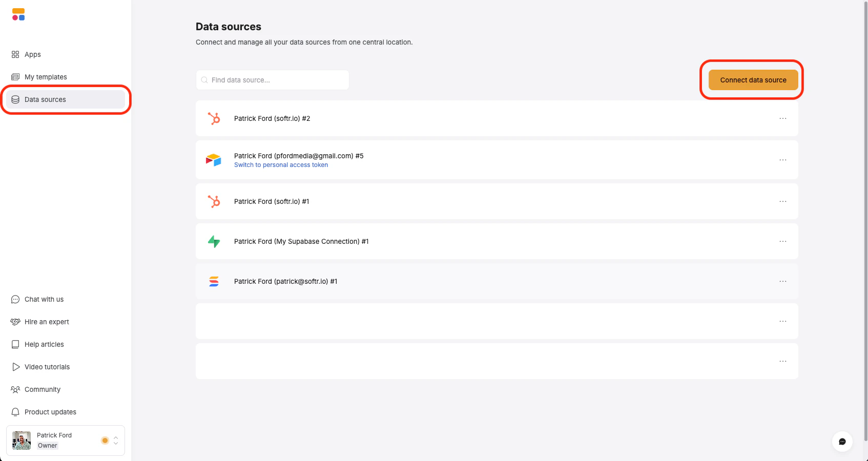The height and width of the screenshot is (461, 868).
Task: Expand the workspace switcher chevrons beside Owner
Action: pos(116,441)
